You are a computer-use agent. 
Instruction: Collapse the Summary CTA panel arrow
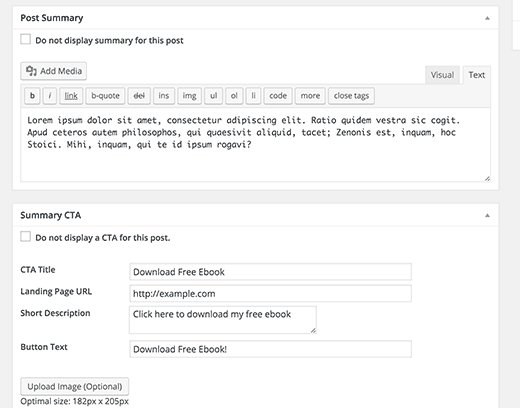(487, 215)
